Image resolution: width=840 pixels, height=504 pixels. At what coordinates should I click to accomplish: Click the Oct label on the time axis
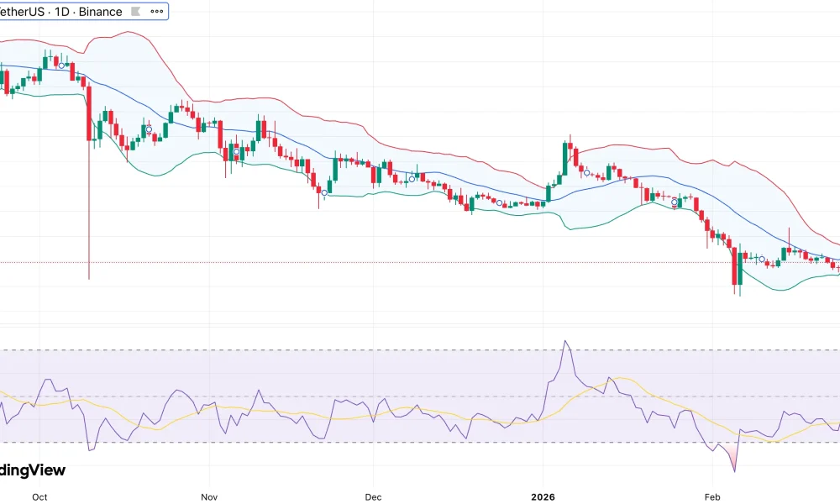pos(39,496)
